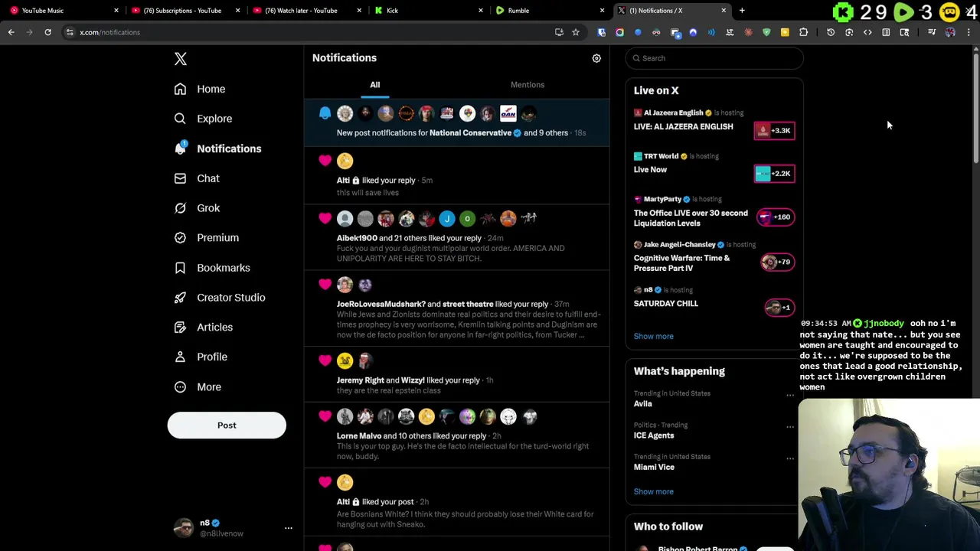Bookmark this page with star icon

tap(576, 32)
